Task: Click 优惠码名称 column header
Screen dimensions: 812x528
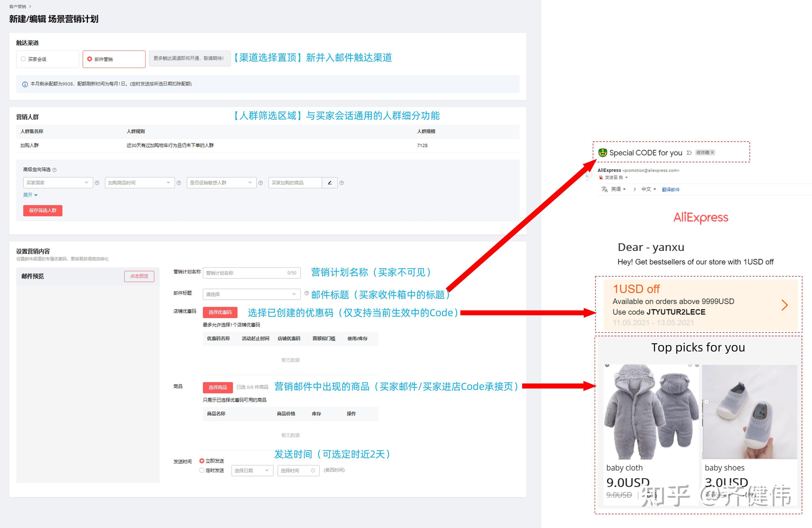Action: click(x=218, y=338)
